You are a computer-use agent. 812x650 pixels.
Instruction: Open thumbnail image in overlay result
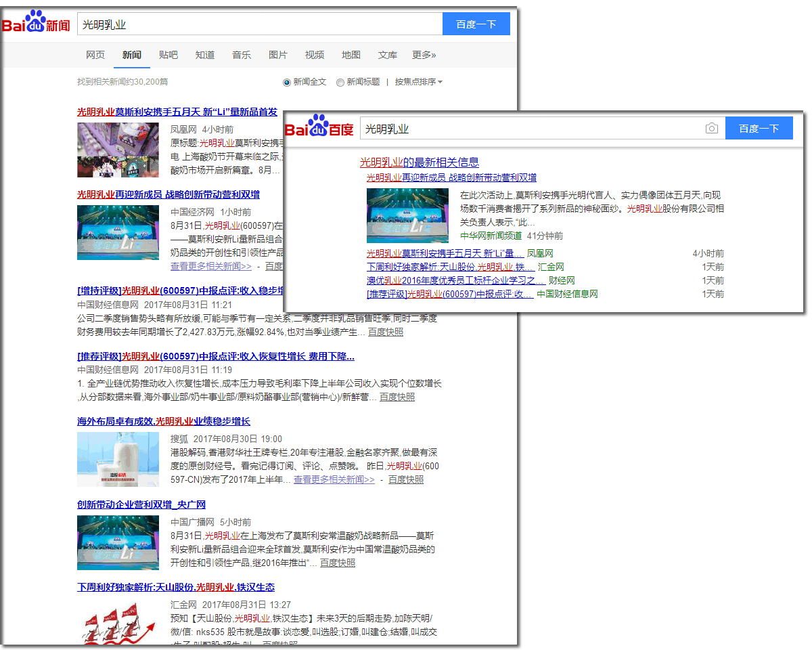[x=407, y=215]
